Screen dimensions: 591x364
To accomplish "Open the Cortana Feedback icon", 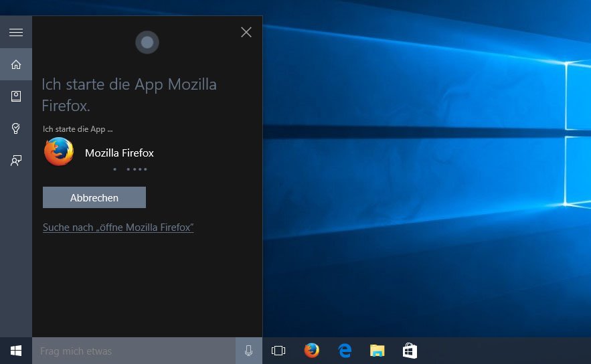I will pos(16,161).
